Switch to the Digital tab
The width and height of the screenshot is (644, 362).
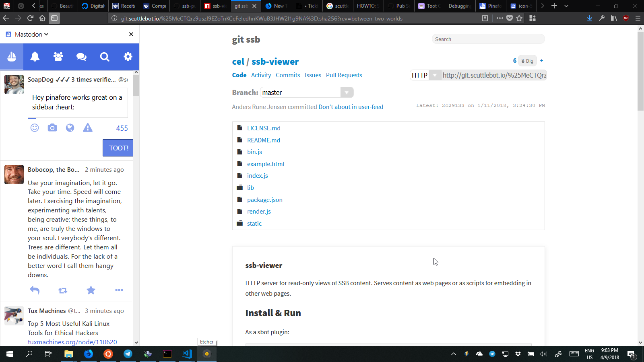click(x=93, y=6)
